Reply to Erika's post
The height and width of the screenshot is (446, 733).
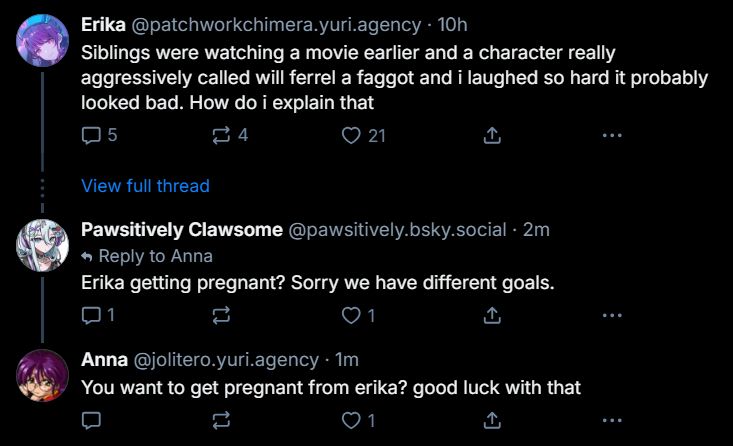click(91, 136)
